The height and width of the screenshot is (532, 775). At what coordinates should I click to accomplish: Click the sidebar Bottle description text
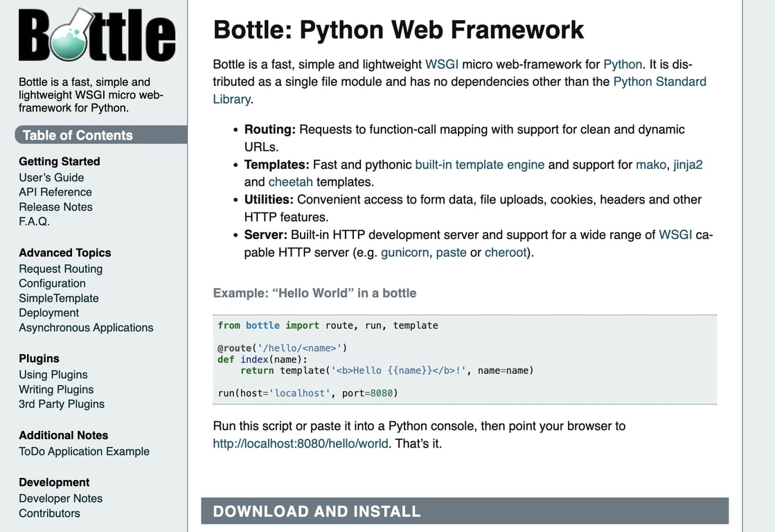[91, 95]
